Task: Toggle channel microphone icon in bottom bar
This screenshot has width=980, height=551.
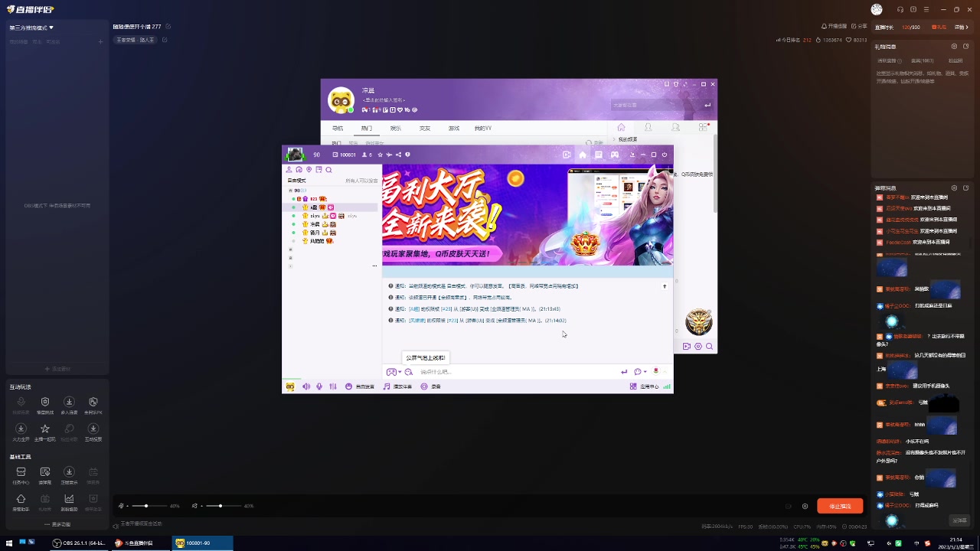Action: [x=319, y=386]
